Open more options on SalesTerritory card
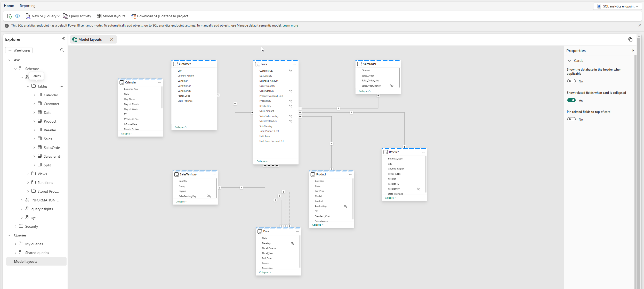644x289 pixels. [214, 175]
